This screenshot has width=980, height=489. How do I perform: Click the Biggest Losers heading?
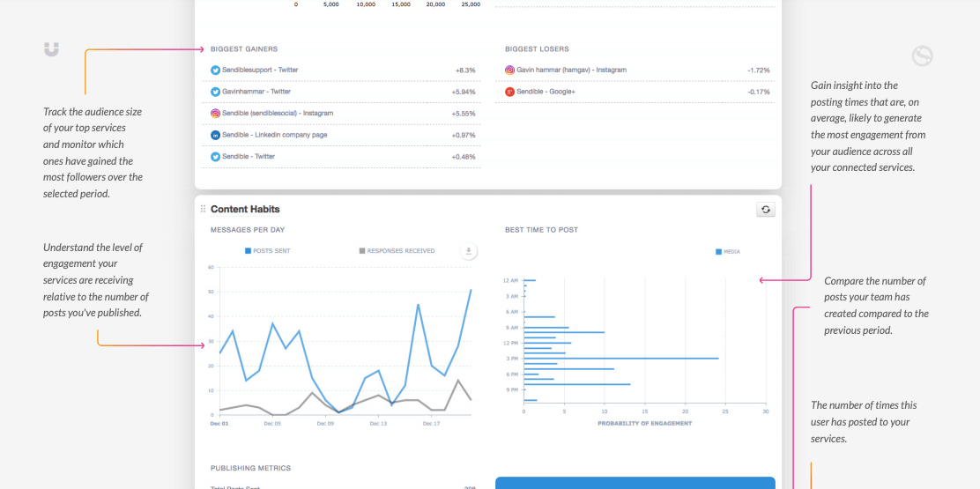click(x=537, y=48)
